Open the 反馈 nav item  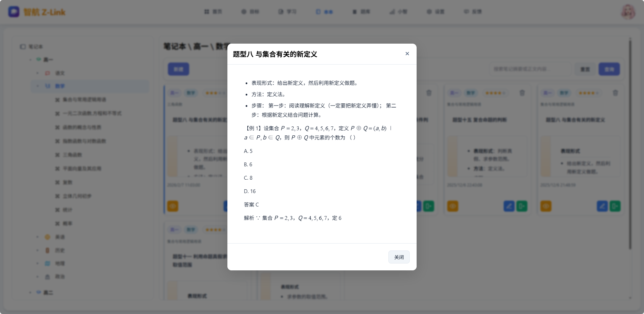(473, 12)
